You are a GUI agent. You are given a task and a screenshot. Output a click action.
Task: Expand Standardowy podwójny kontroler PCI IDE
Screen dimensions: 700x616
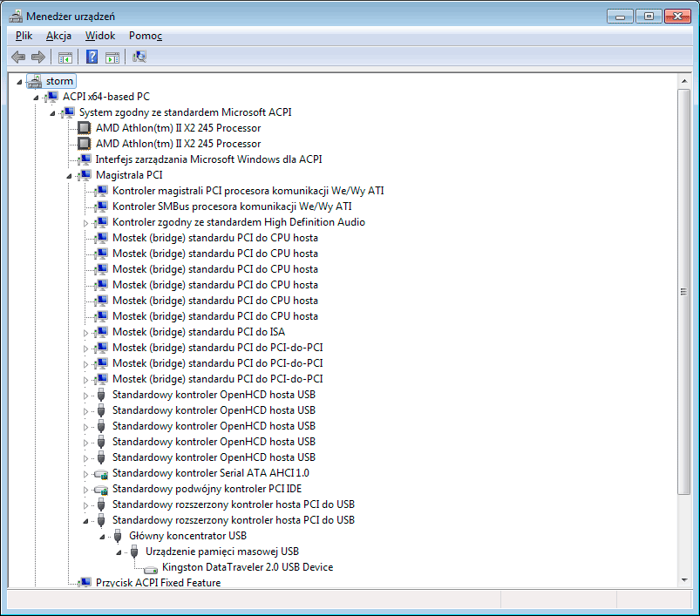[85, 490]
